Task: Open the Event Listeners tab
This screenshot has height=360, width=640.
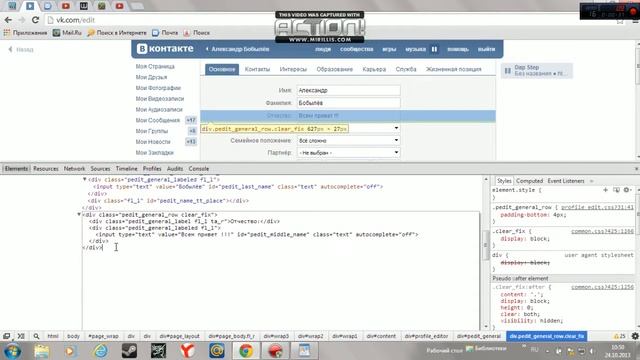Action: [566, 181]
